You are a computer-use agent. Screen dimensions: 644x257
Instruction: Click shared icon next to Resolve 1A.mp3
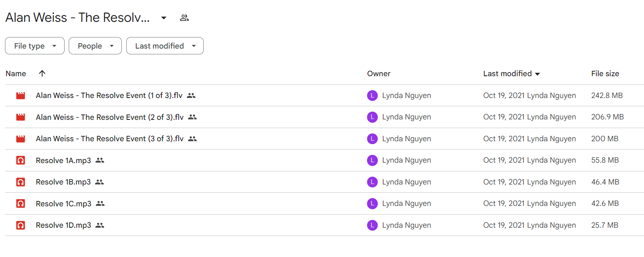pyautogui.click(x=100, y=160)
